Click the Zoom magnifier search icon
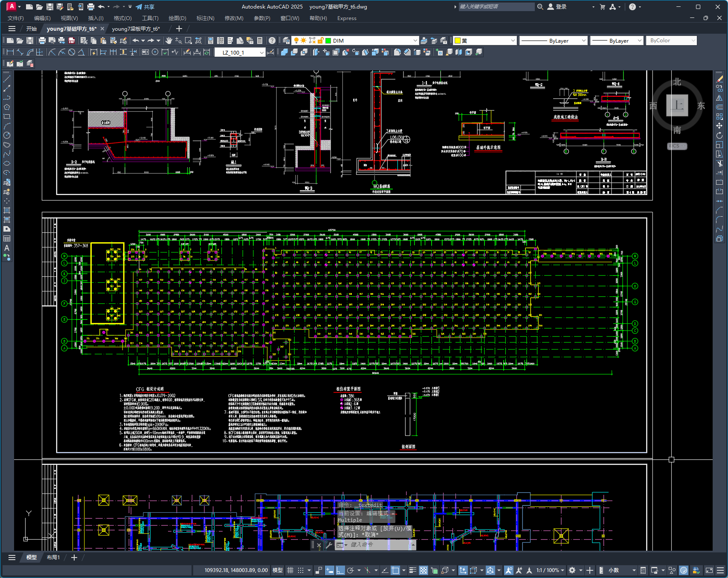This screenshot has width=728, height=578. coord(540,7)
